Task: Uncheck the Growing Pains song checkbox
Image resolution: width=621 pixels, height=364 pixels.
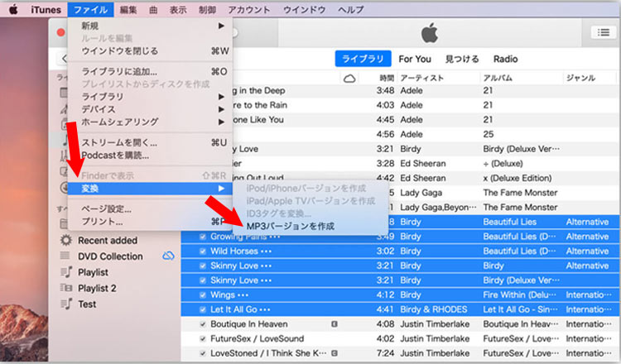Action: click(203, 237)
